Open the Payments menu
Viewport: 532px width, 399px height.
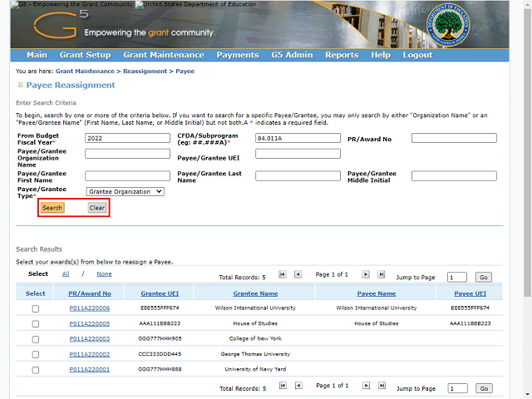pos(237,55)
